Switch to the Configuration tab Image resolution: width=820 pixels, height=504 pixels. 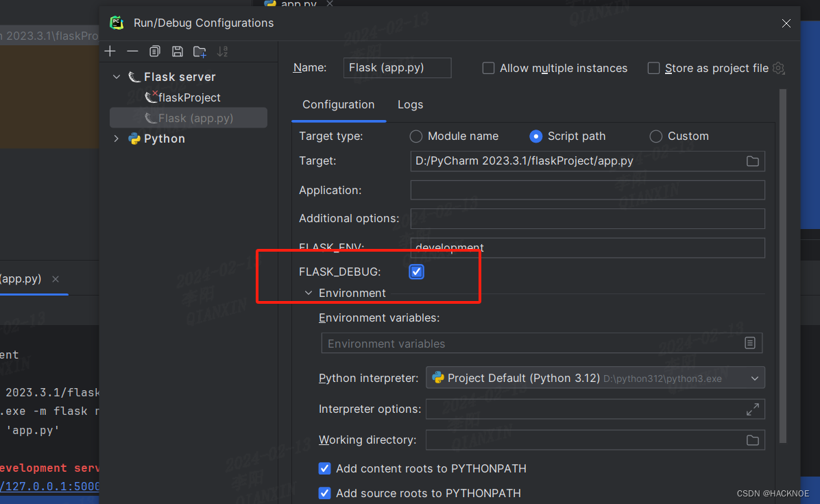[x=339, y=104]
